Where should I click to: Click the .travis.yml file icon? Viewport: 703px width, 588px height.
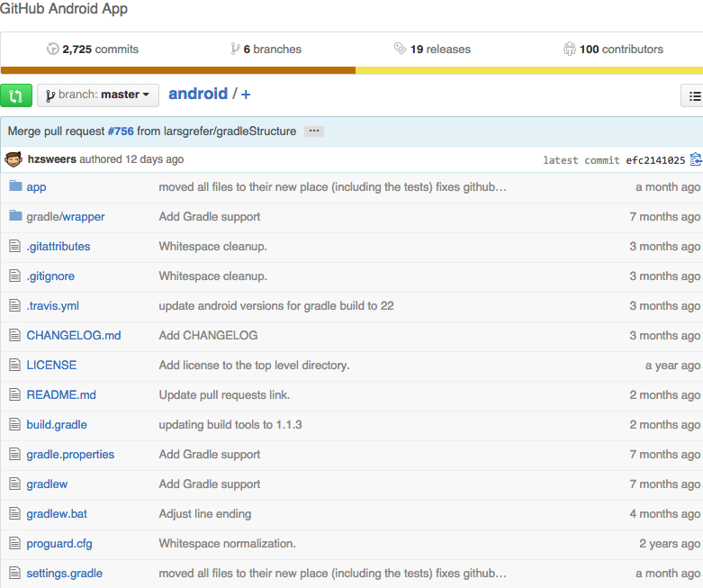pyautogui.click(x=14, y=305)
